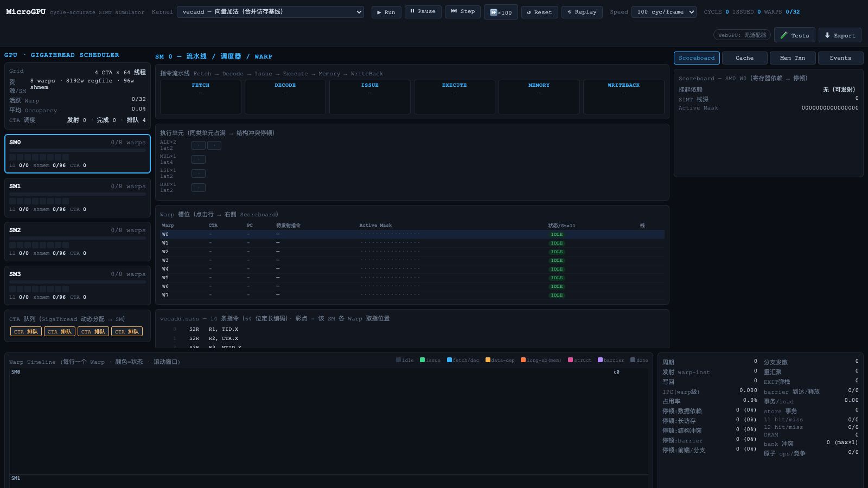Click the issue legend swatch
The width and height of the screenshot is (868, 488).
422,360
